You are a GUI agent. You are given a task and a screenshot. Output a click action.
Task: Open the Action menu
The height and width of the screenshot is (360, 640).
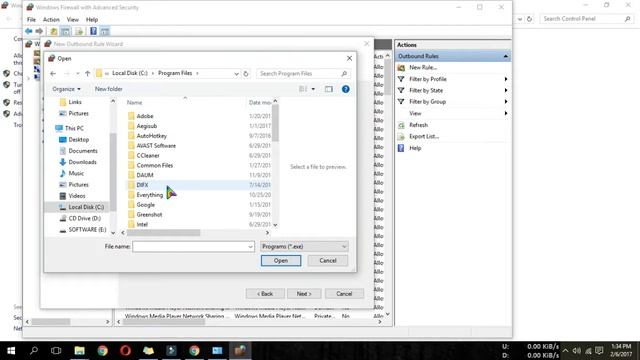pyautogui.click(x=51, y=20)
